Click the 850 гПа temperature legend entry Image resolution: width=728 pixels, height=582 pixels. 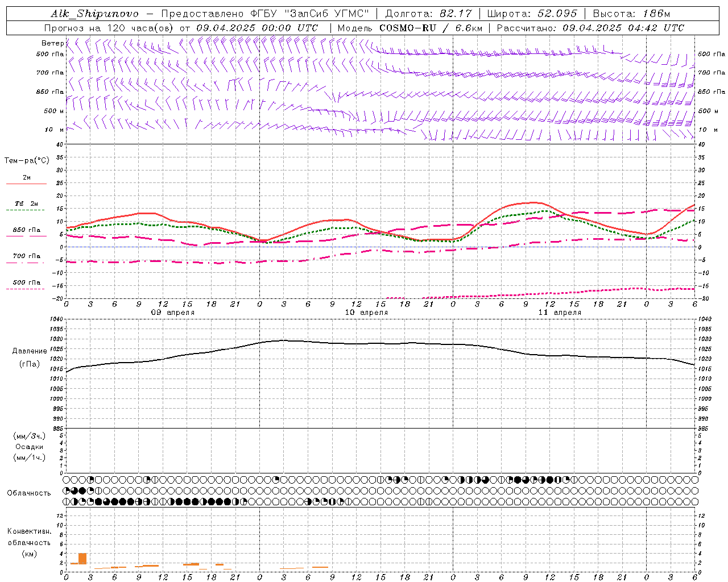point(27,230)
